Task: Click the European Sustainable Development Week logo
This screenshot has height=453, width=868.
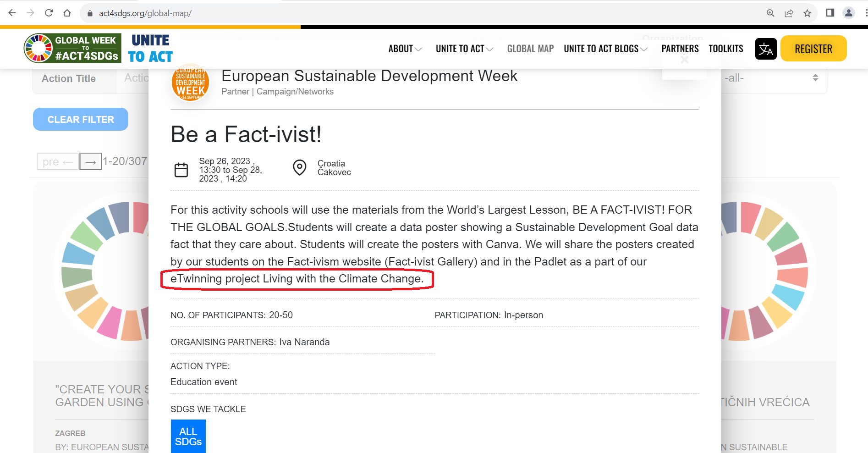Action: (x=190, y=83)
